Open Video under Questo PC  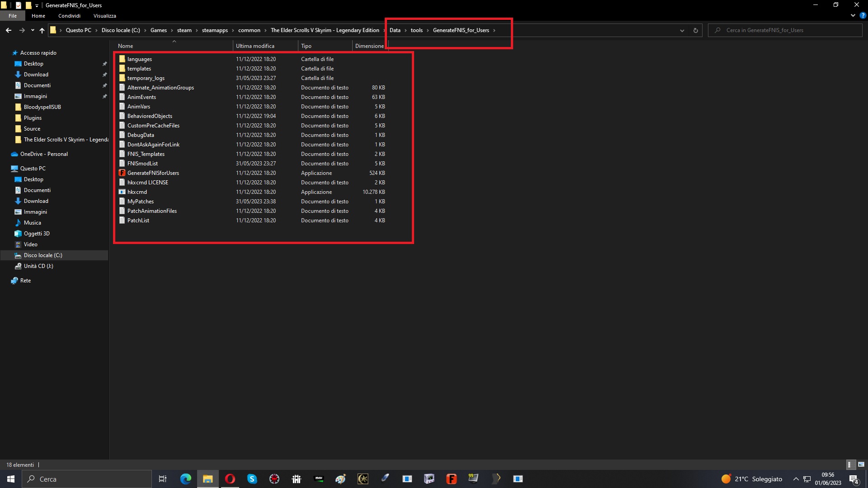point(30,244)
